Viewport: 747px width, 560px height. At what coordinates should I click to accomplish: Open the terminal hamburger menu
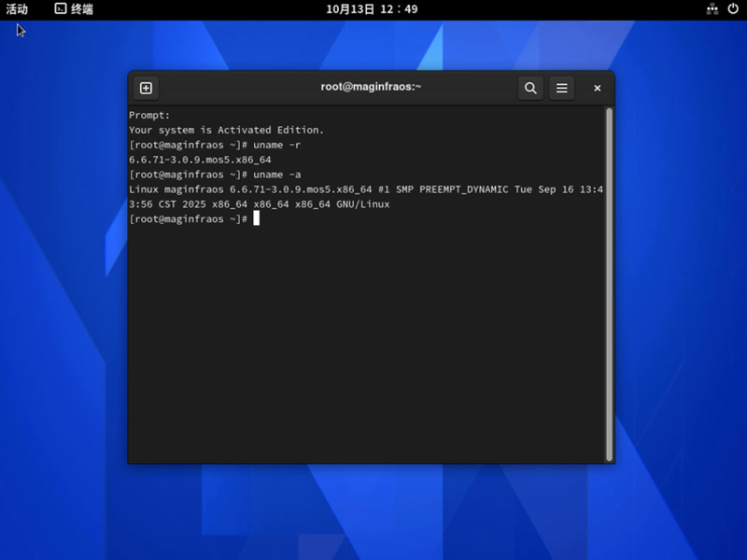[562, 88]
